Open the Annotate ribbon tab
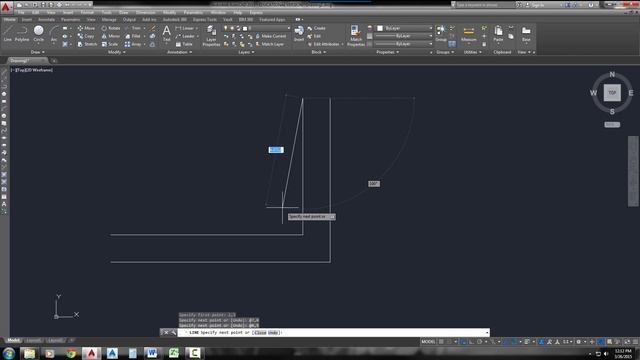Viewport: 640px width, 360px height. coord(47,19)
